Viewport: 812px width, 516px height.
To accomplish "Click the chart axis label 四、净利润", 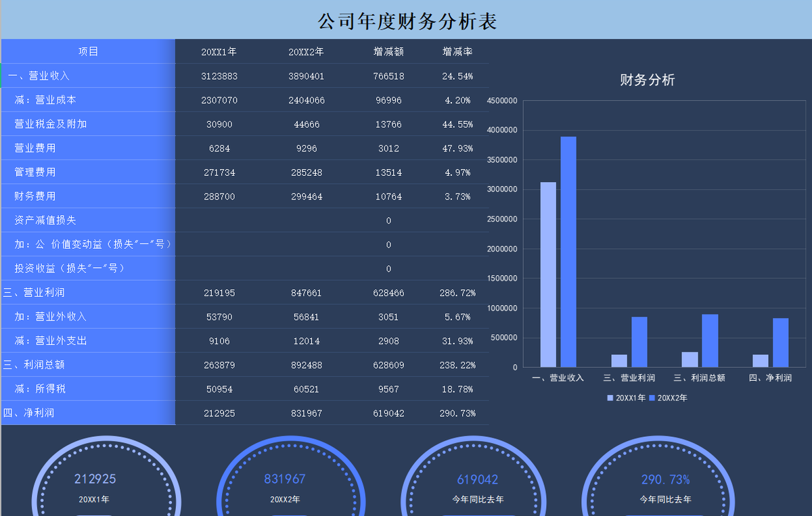I will pos(770,378).
